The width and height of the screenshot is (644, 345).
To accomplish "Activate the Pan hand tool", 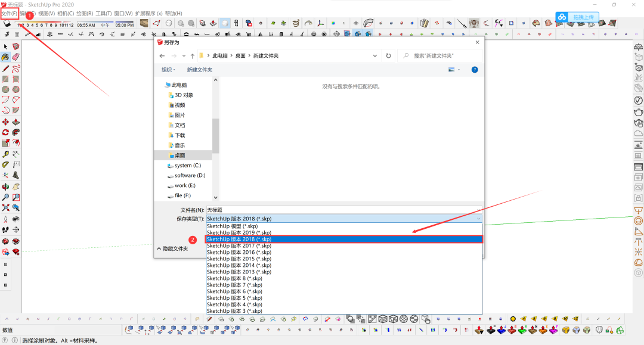I will pos(16,187).
